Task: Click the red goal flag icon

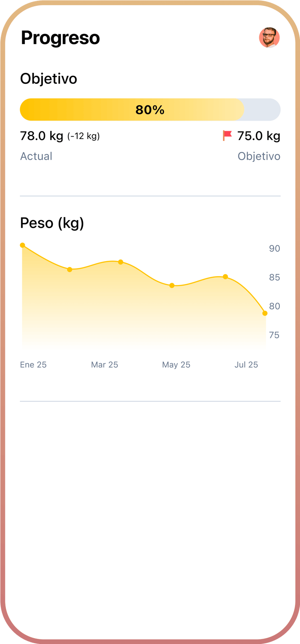Action: 227,135
